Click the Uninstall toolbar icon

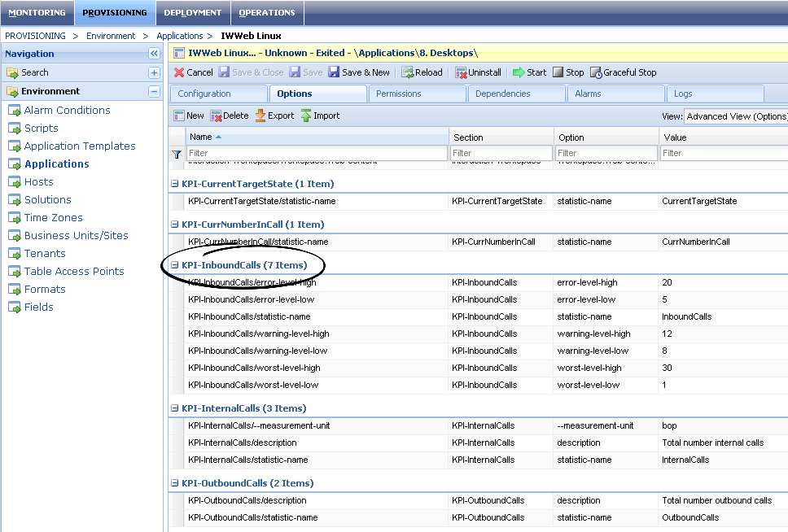point(478,72)
